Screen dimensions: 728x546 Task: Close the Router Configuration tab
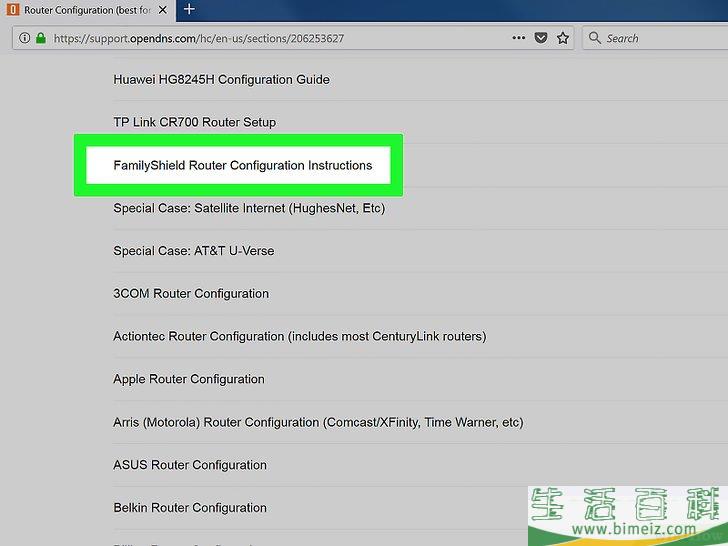click(x=162, y=10)
